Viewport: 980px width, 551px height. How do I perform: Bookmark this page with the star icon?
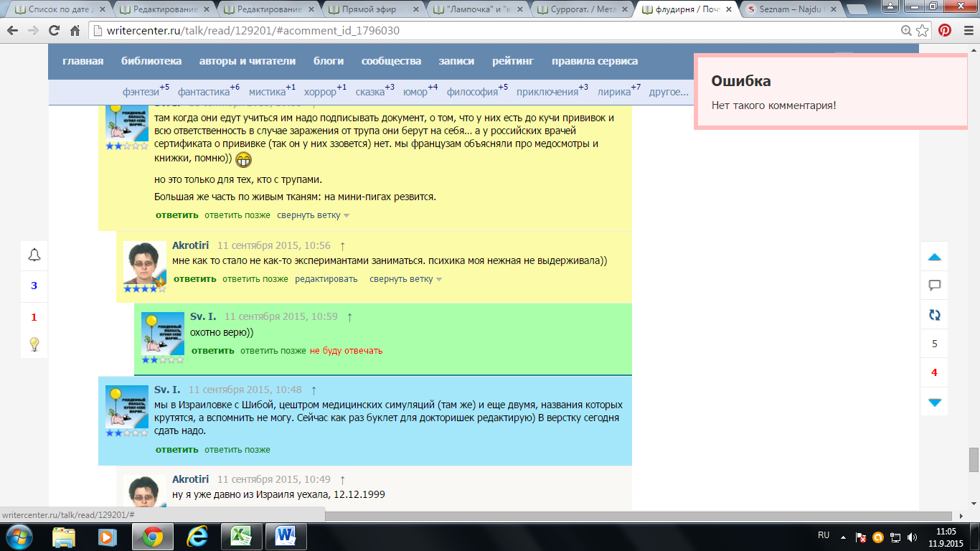point(924,31)
